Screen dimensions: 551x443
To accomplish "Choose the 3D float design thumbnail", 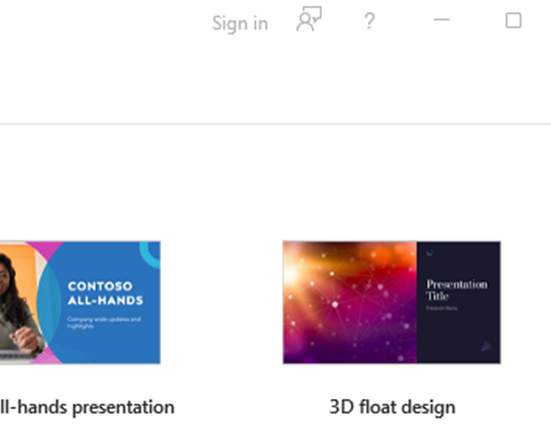I will 392,302.
